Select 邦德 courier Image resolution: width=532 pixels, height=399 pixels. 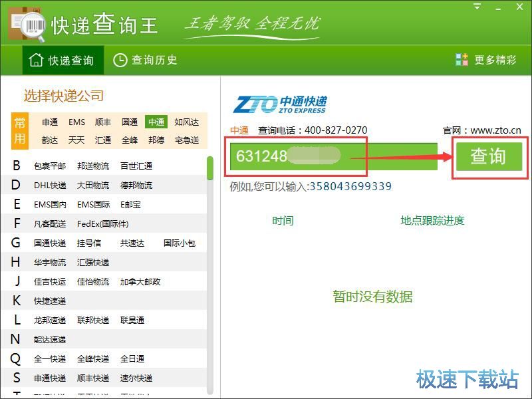(156, 140)
